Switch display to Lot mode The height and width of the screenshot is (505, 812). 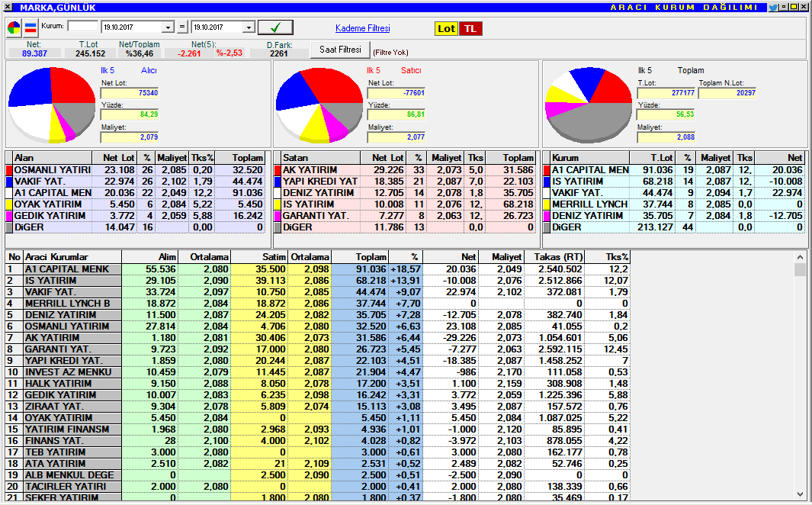tap(446, 28)
